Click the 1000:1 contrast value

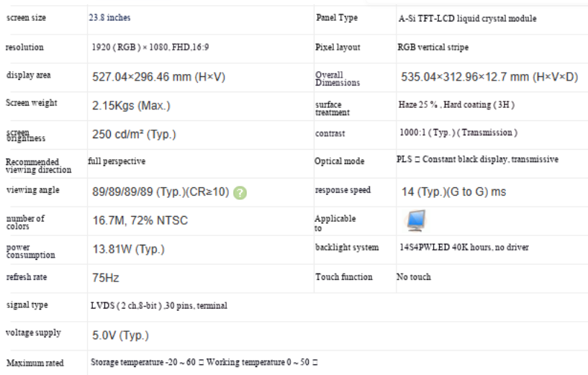click(x=458, y=132)
